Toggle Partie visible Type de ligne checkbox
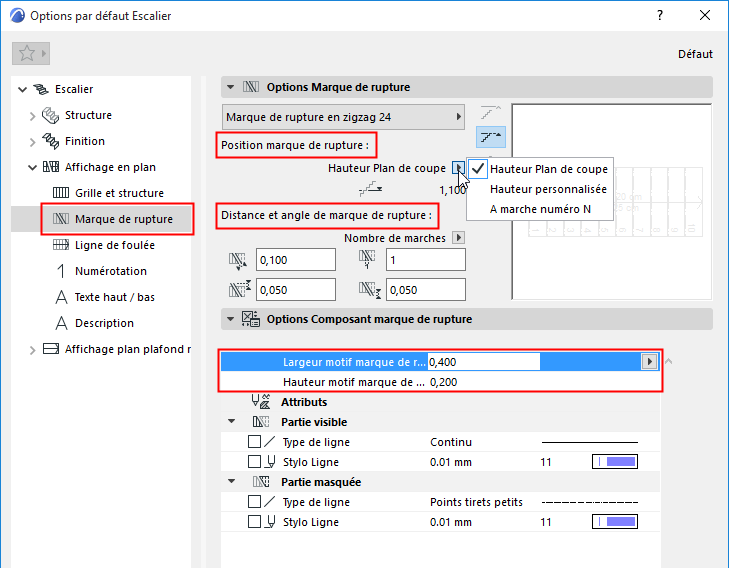 click(254, 442)
